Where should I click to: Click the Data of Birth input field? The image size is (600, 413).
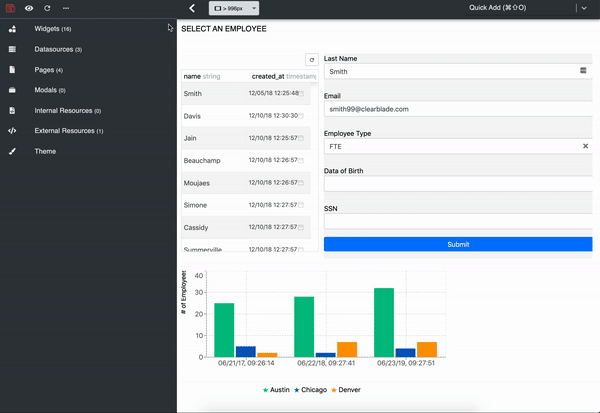[x=458, y=184]
